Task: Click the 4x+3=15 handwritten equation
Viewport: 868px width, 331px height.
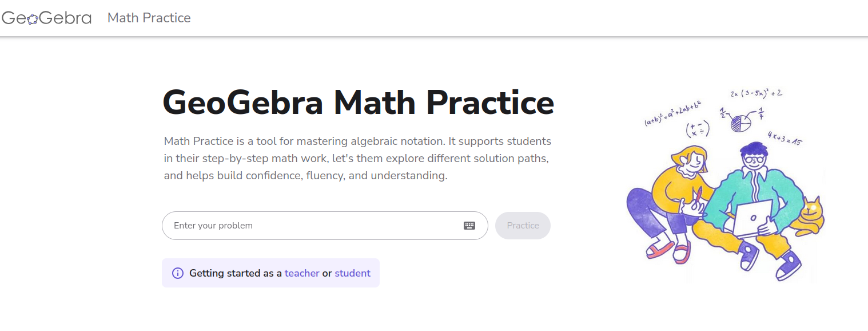Action: [784, 139]
